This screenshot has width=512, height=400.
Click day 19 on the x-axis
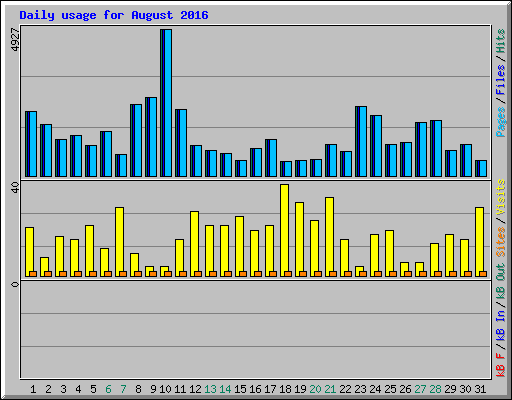[x=300, y=389]
